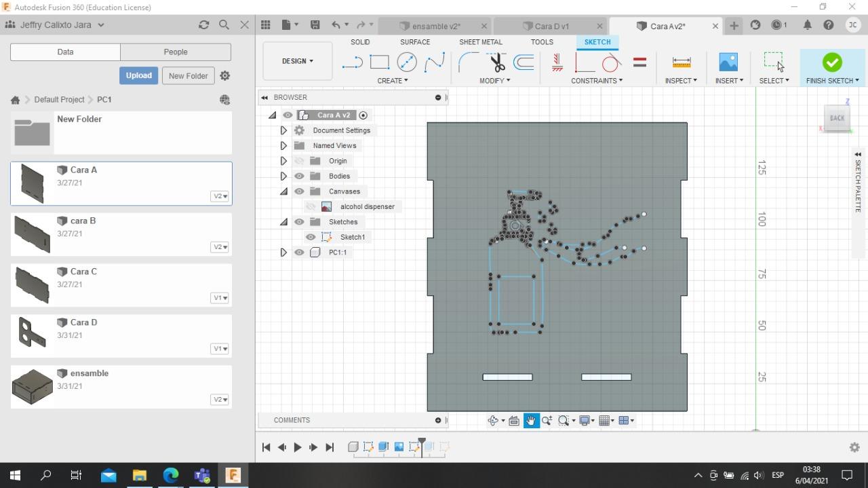Click Finish Sketch green checkmark

[x=832, y=62]
